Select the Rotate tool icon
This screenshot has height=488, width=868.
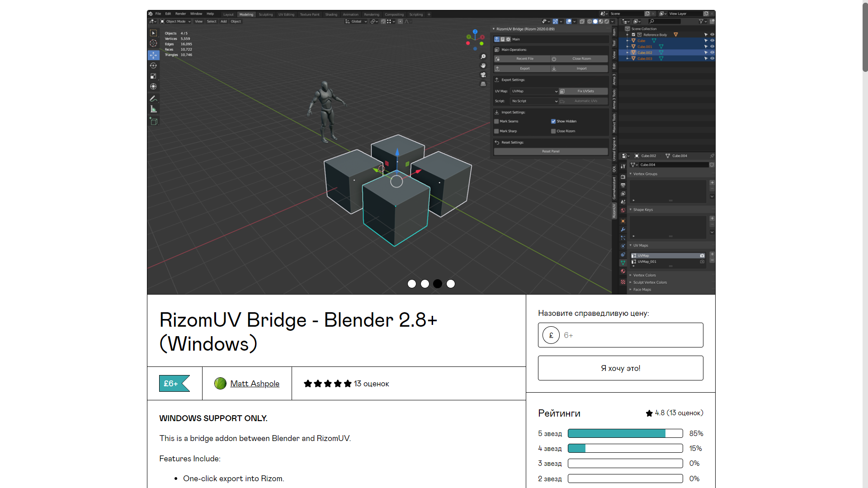(153, 66)
